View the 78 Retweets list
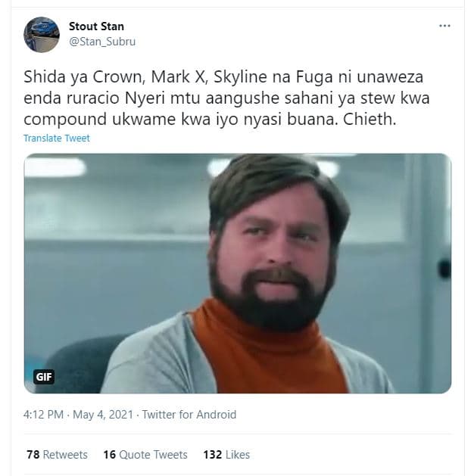 click(x=57, y=455)
